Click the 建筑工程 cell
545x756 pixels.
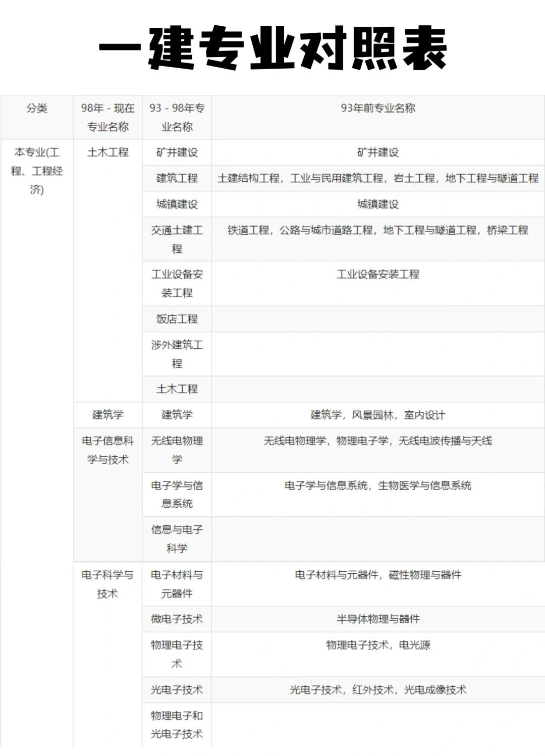point(176,178)
